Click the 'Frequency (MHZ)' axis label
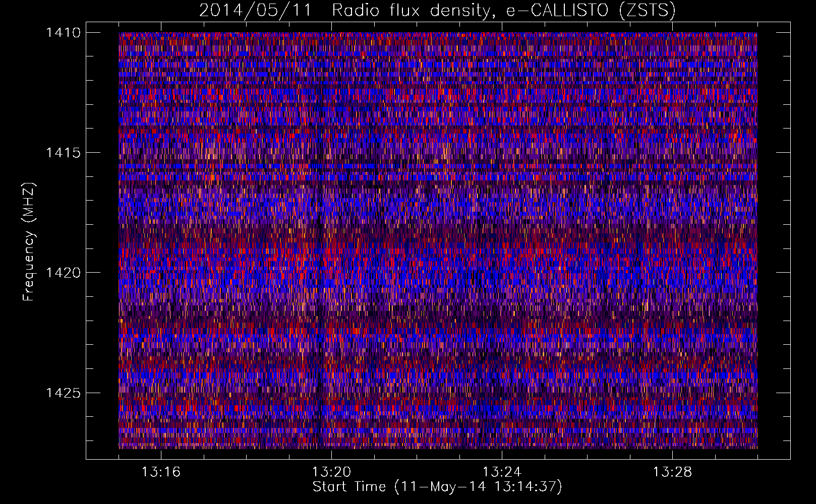The height and width of the screenshot is (504, 816). tap(29, 242)
